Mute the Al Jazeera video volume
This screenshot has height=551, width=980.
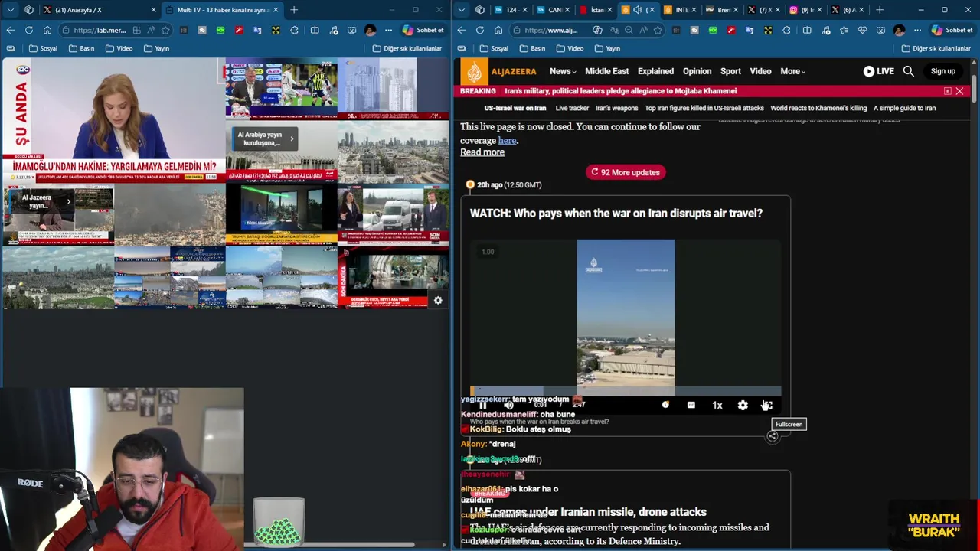pos(508,405)
